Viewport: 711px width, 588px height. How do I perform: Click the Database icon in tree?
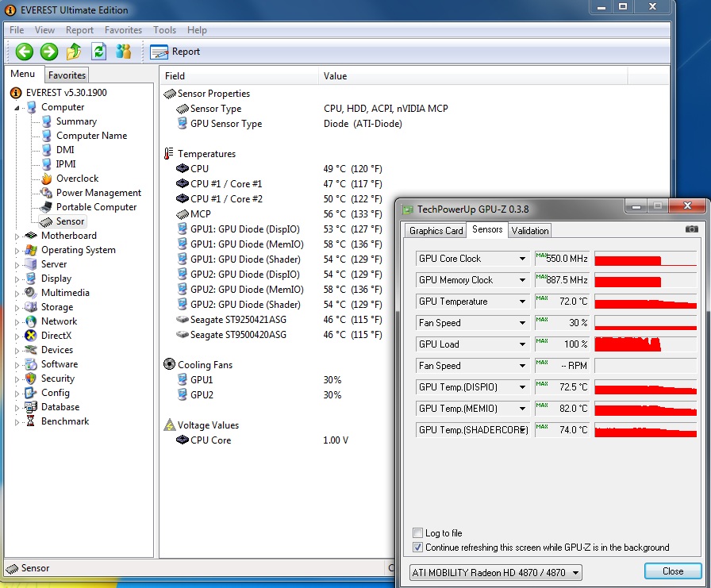pos(31,407)
